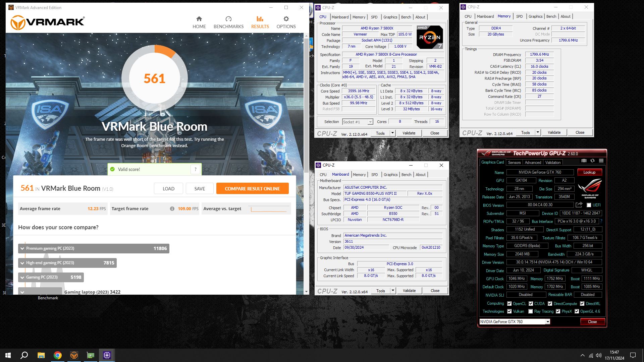Click the GPU-Z Name field GeForce GTX 760

click(540, 172)
